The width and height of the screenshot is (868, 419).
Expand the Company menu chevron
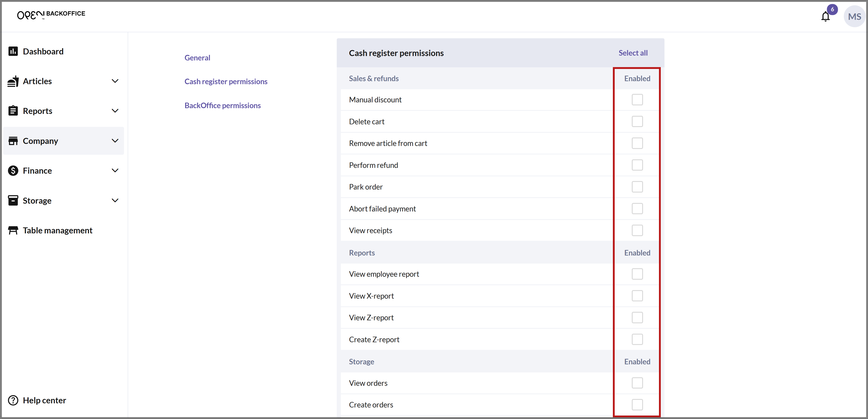(x=115, y=141)
